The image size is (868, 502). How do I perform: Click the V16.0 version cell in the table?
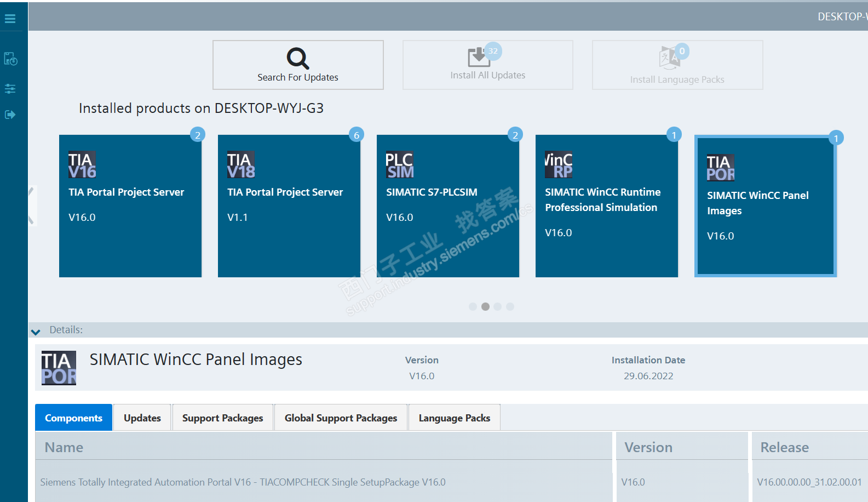(633, 482)
